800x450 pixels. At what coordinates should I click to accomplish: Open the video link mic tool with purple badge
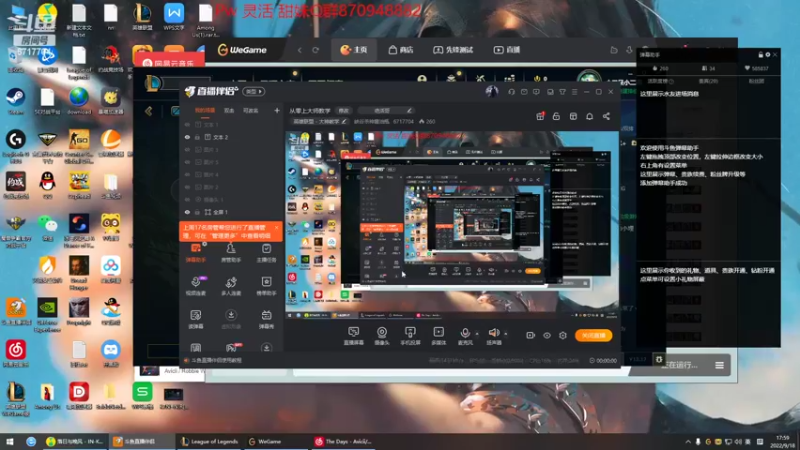(196, 286)
